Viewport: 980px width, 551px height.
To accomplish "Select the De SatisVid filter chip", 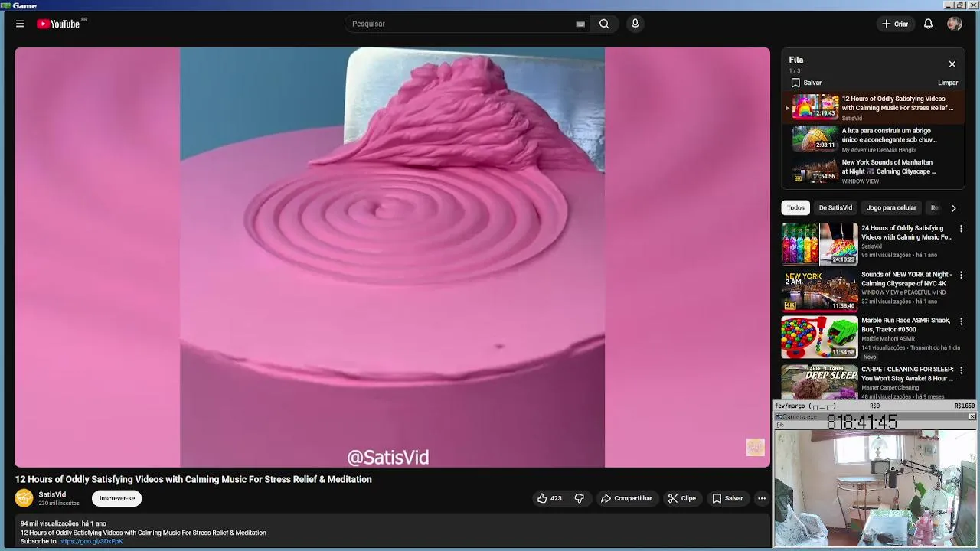I will pyautogui.click(x=835, y=208).
